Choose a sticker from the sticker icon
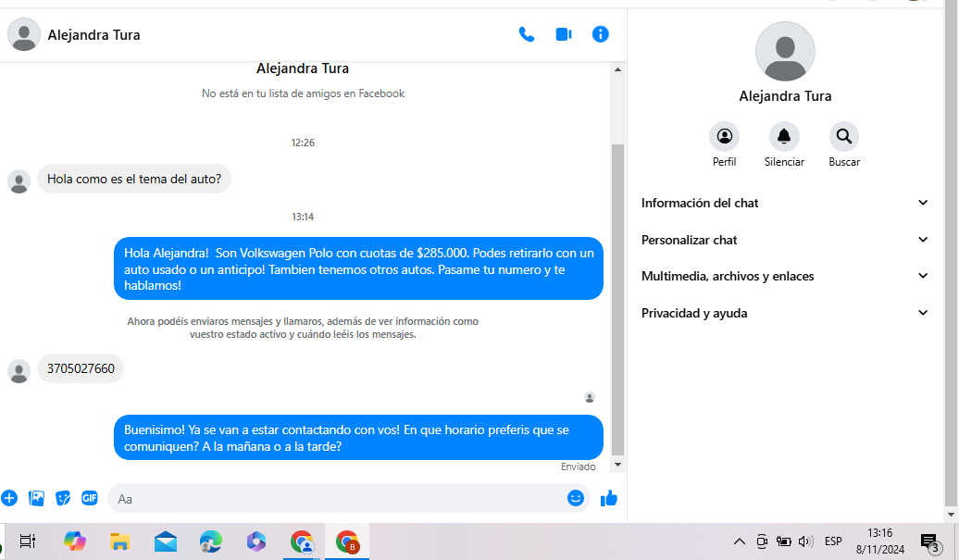This screenshot has height=560, width=959. (x=63, y=498)
